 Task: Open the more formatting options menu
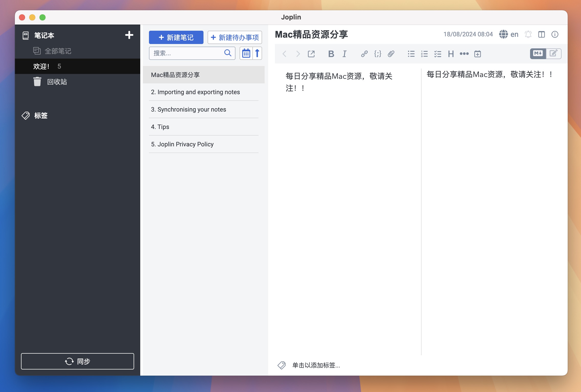(x=464, y=53)
